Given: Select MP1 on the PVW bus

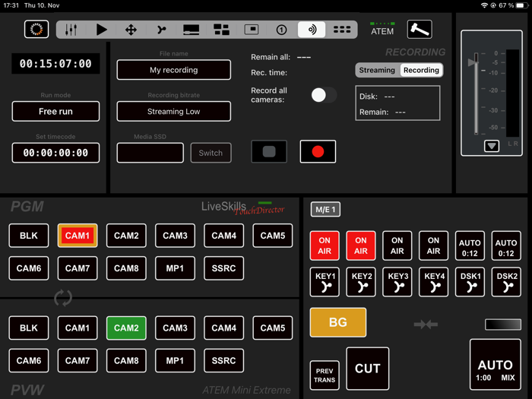Looking at the screenshot, I should click(175, 361).
